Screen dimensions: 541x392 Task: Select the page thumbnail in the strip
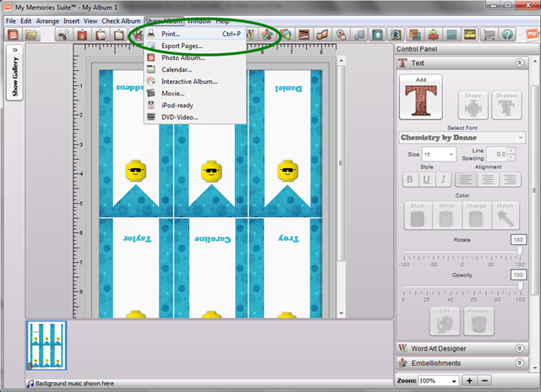click(x=46, y=346)
